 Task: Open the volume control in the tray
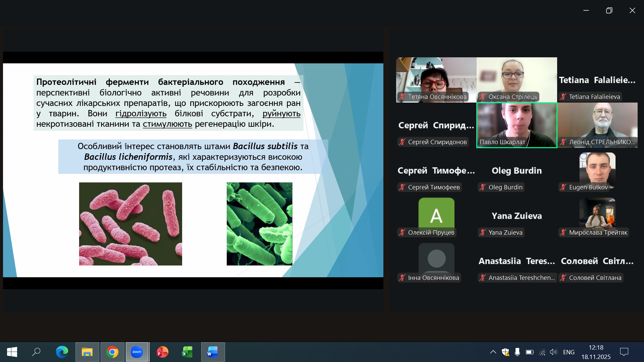(x=553, y=352)
